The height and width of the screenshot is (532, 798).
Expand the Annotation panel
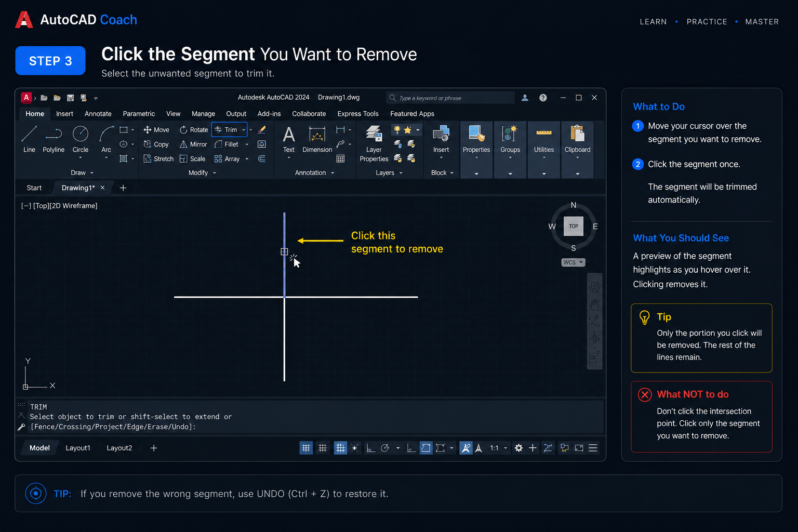pos(315,172)
